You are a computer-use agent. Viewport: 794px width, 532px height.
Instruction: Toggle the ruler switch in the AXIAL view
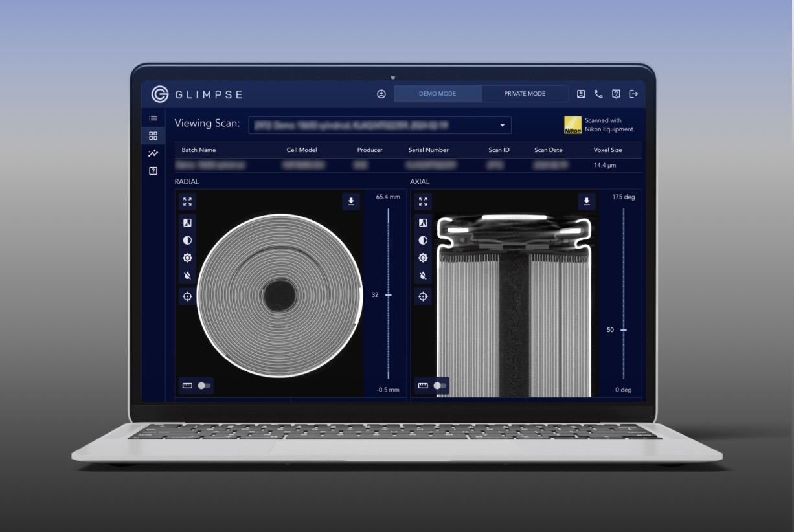coord(439,386)
